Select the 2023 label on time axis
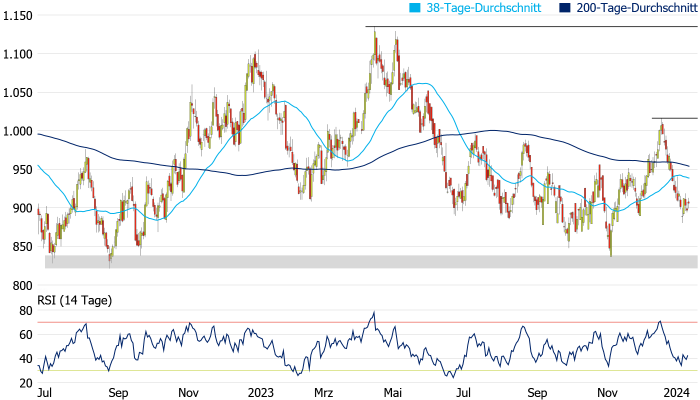This screenshot has width=700, height=400. (261, 394)
